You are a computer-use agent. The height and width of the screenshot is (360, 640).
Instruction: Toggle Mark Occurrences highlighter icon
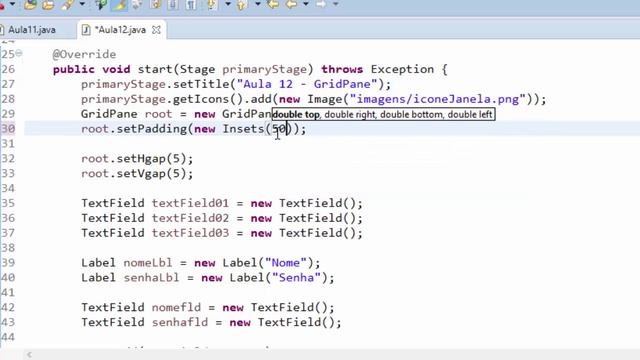[x=119, y=4]
